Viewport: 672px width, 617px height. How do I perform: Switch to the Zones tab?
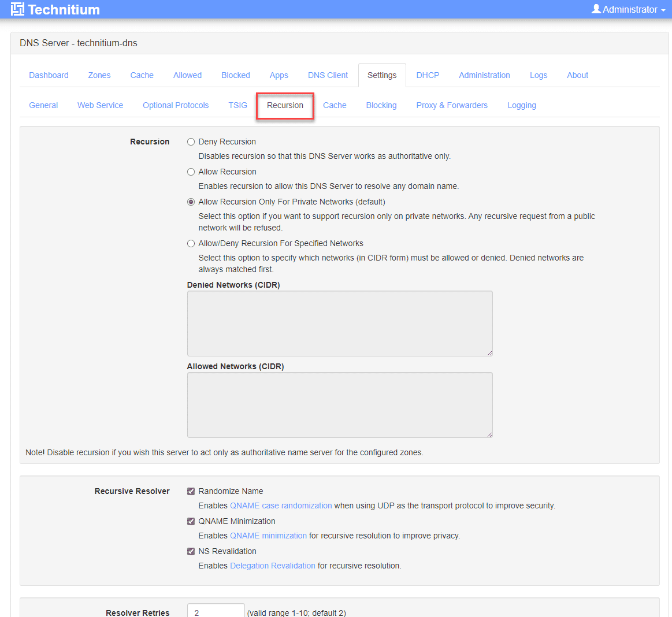click(99, 76)
